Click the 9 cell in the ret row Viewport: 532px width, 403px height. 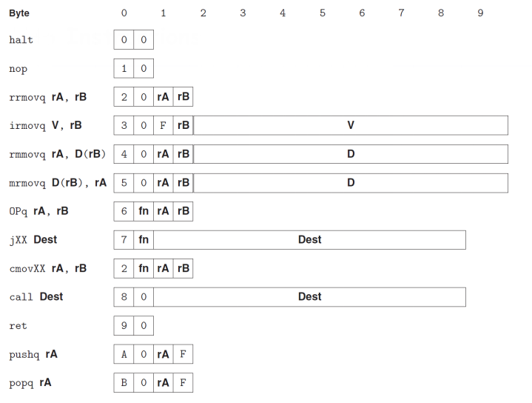[x=124, y=325]
